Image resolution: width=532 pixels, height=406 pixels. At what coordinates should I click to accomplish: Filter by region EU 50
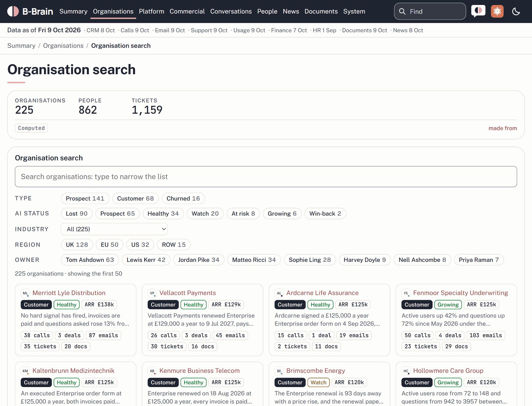click(x=109, y=245)
